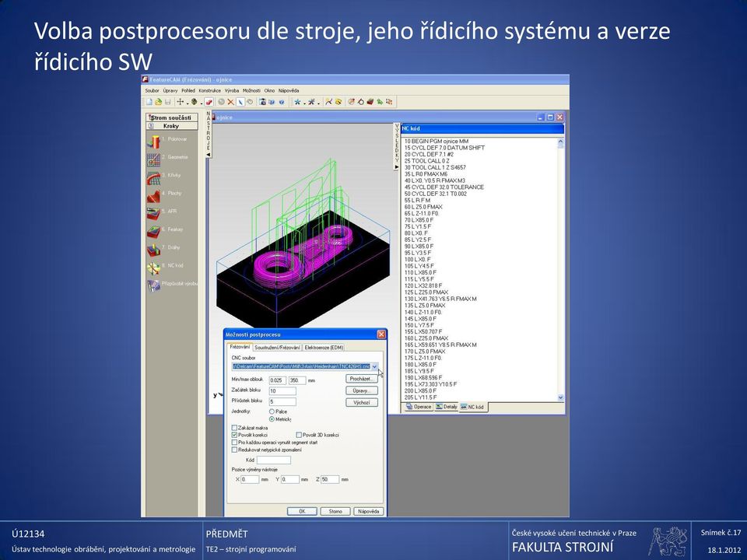Click the Křivky step icon

click(153, 177)
